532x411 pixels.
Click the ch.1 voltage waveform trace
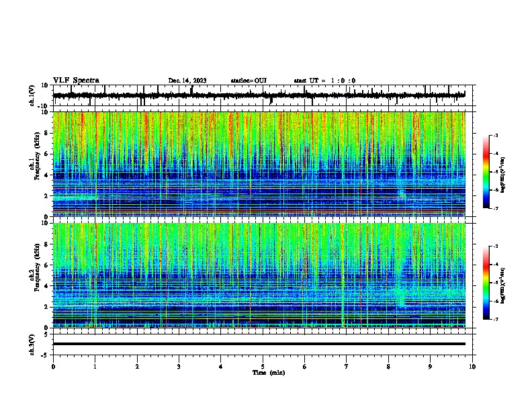[x=259, y=95]
